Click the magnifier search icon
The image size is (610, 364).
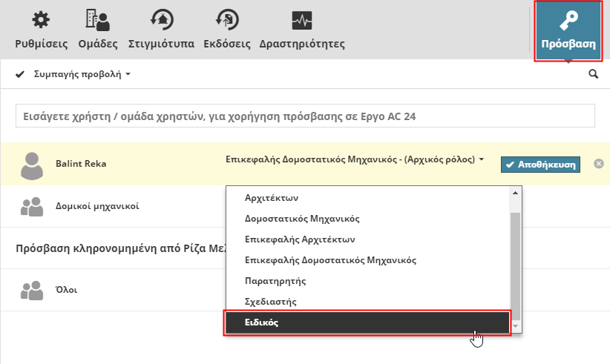pyautogui.click(x=593, y=74)
